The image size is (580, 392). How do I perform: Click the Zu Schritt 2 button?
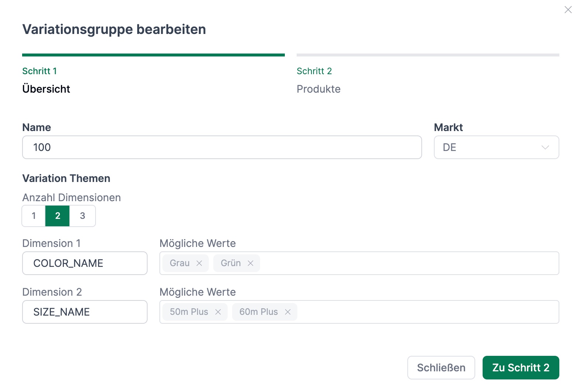click(x=521, y=368)
